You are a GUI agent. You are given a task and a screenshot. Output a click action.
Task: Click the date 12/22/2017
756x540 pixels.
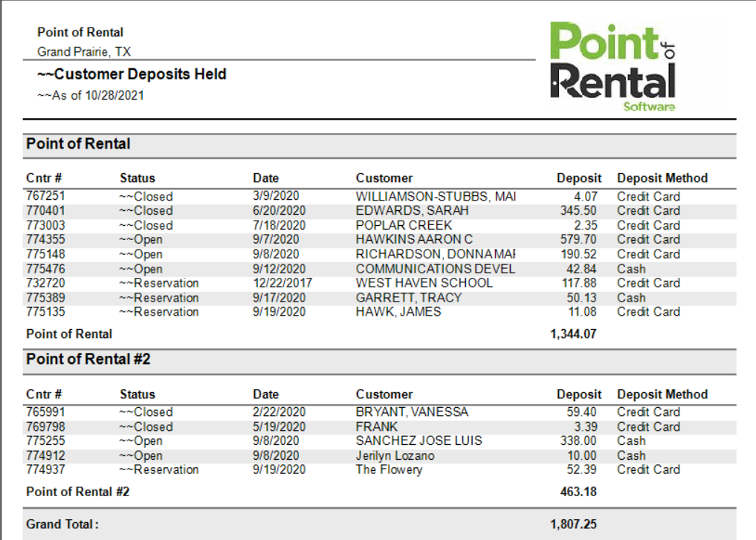tap(282, 283)
